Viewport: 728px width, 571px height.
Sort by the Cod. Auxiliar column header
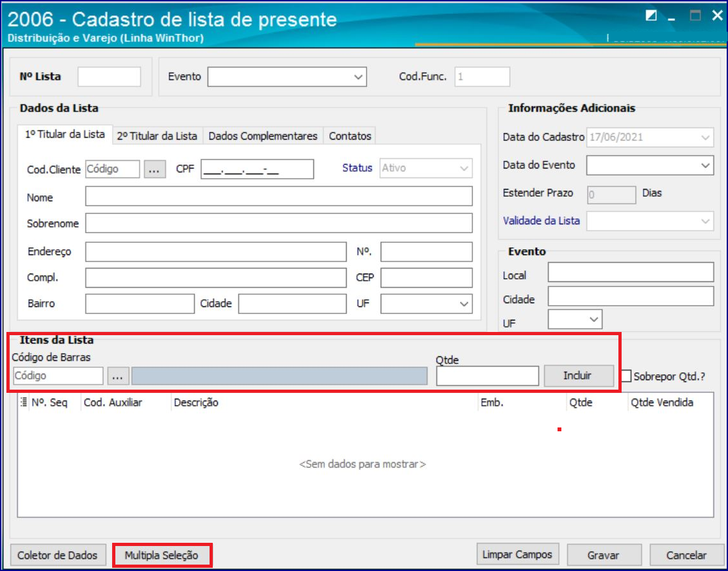(x=126, y=402)
